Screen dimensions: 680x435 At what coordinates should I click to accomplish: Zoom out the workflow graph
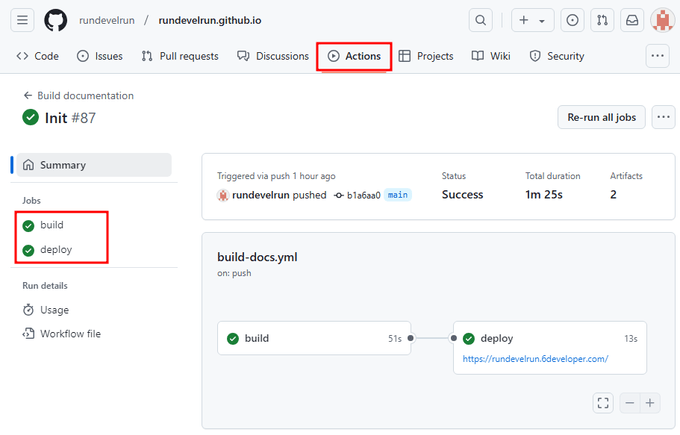coord(630,403)
